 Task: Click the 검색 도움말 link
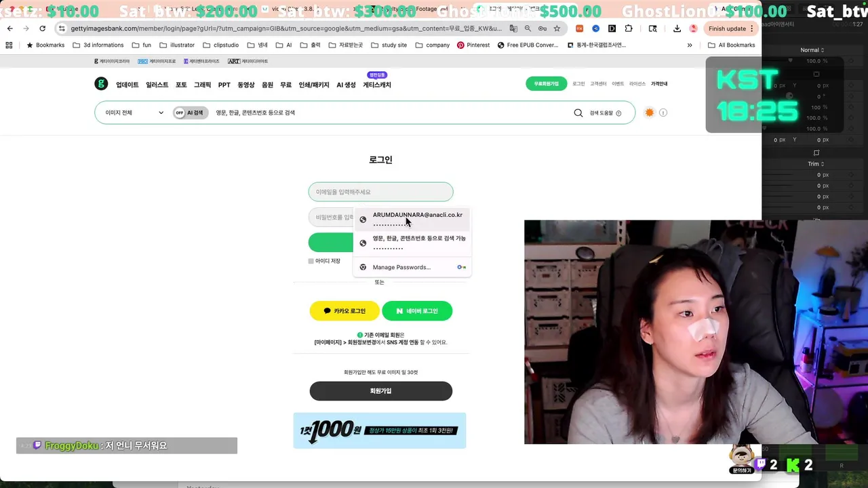606,113
